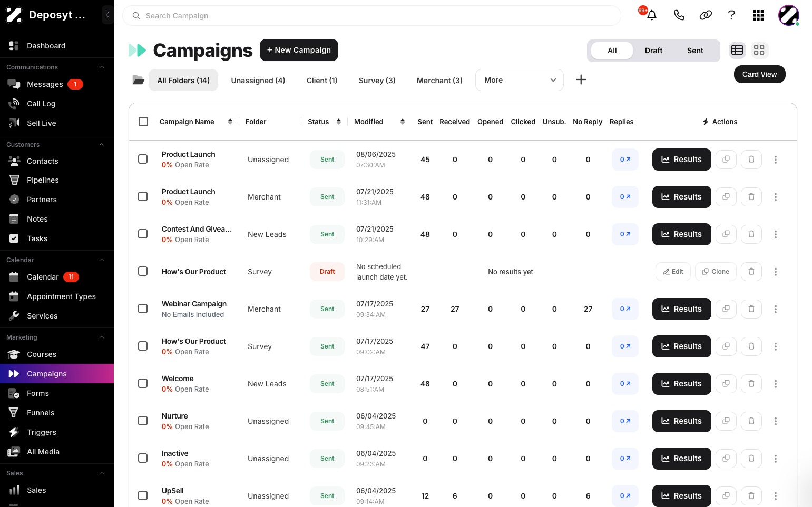Viewport: 812px width, 507px height.
Task: Delete the Webinar Campaign via trash icon
Action: click(751, 309)
